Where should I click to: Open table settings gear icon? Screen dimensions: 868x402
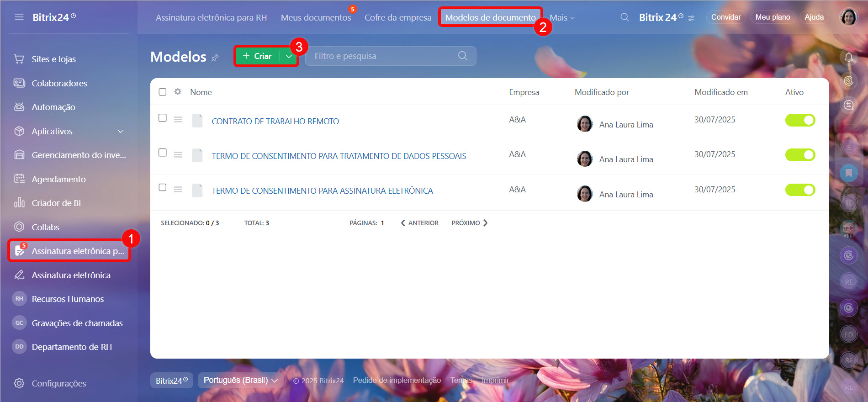coord(178,92)
